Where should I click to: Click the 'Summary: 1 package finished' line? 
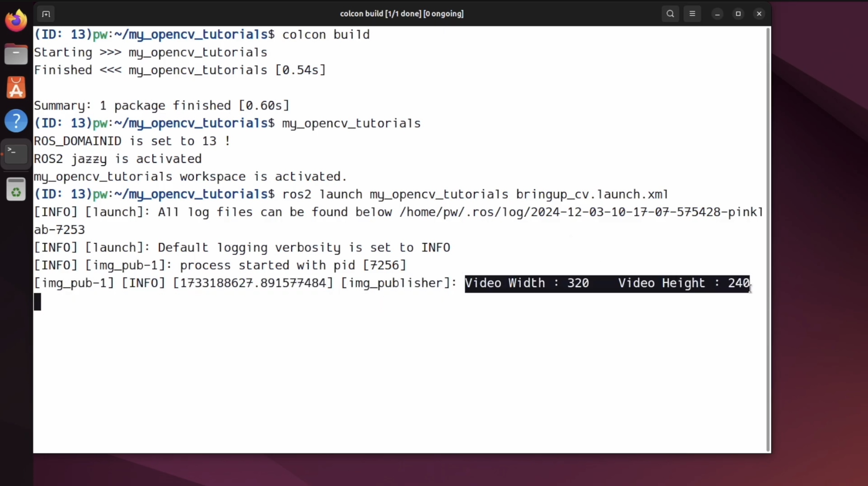coord(161,106)
